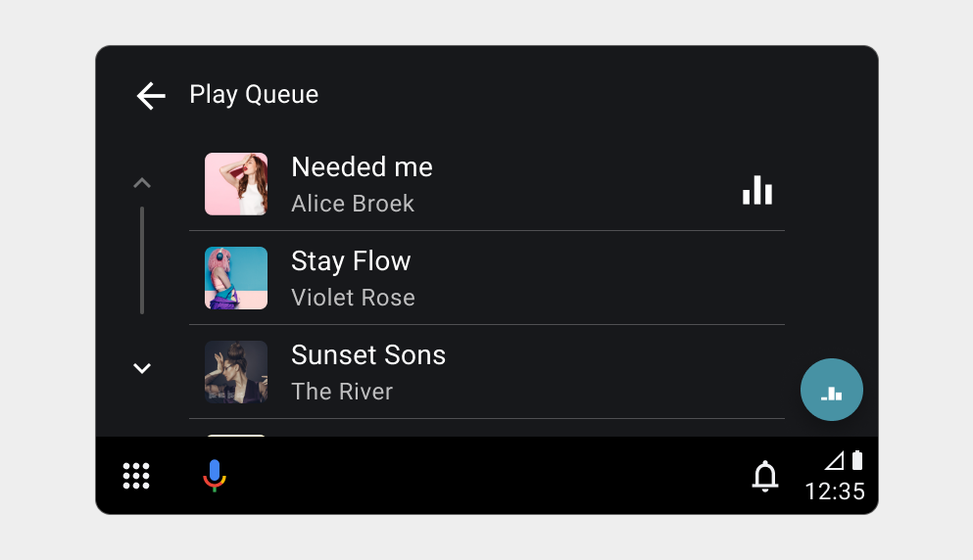Click the Violet Rose artist label
The image size is (973, 560).
tap(353, 298)
